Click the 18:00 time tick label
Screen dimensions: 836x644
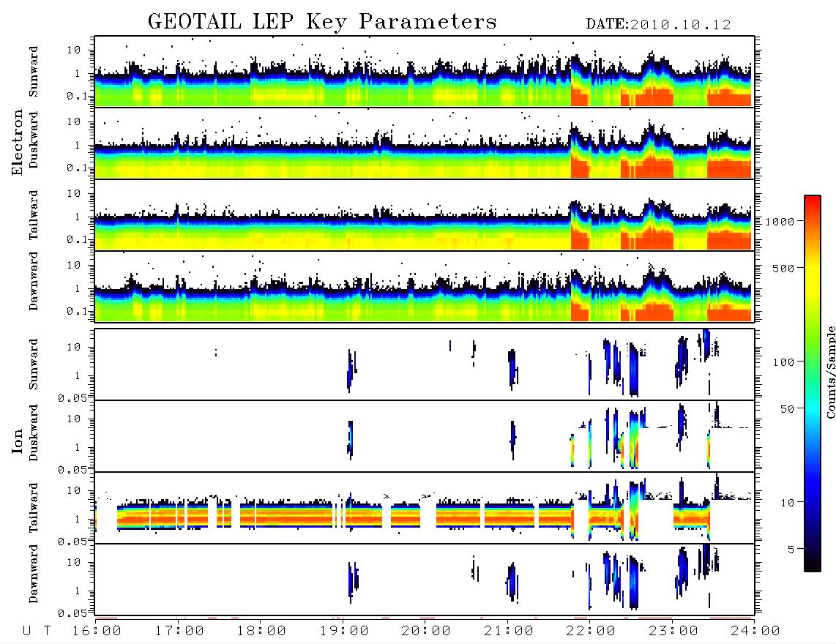click(x=261, y=631)
